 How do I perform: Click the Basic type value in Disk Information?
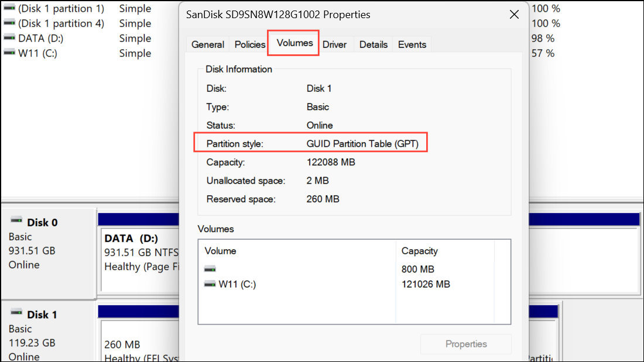317,106
